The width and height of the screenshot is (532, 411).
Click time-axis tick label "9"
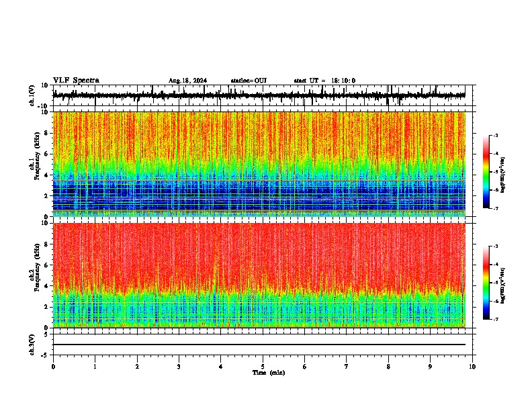click(430, 367)
